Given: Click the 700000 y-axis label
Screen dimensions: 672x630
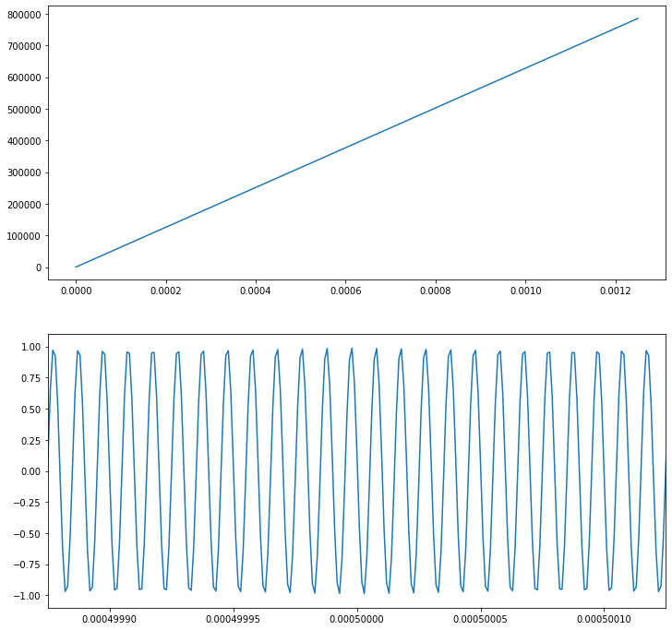Looking at the screenshot, I should [x=24, y=46].
